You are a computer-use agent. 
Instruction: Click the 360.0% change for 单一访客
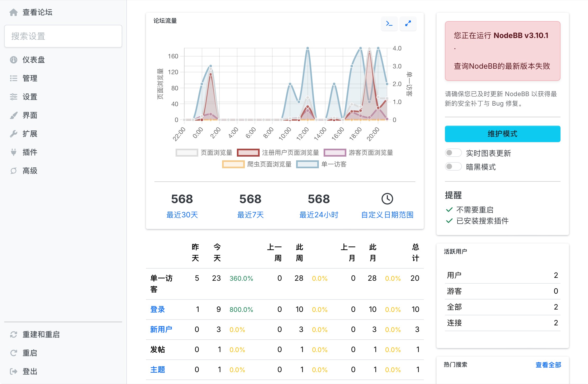tap(241, 278)
